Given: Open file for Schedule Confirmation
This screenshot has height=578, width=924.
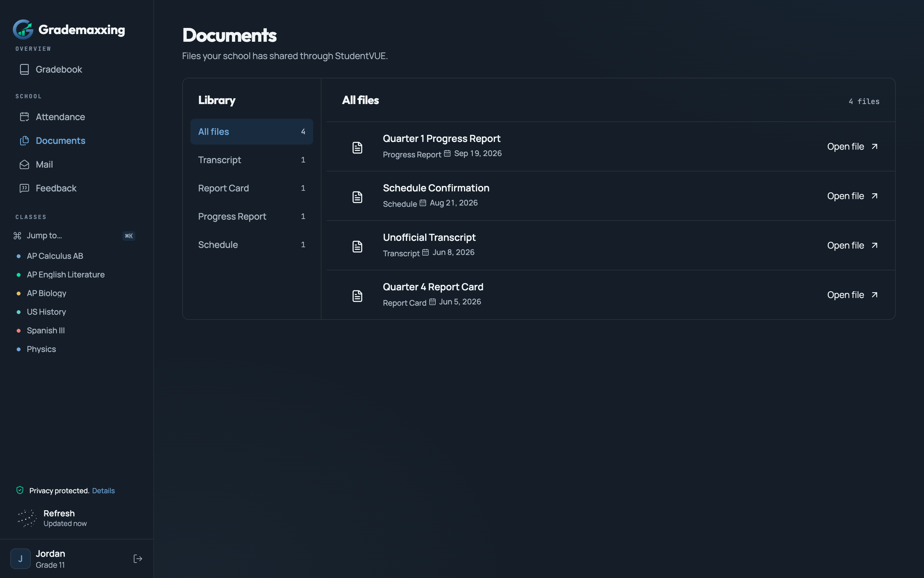Looking at the screenshot, I should pyautogui.click(x=852, y=196).
